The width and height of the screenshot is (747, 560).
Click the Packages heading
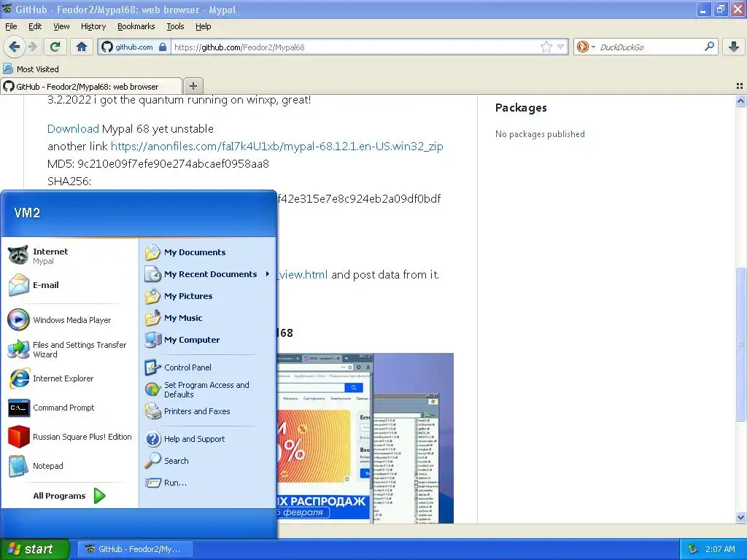click(x=521, y=108)
